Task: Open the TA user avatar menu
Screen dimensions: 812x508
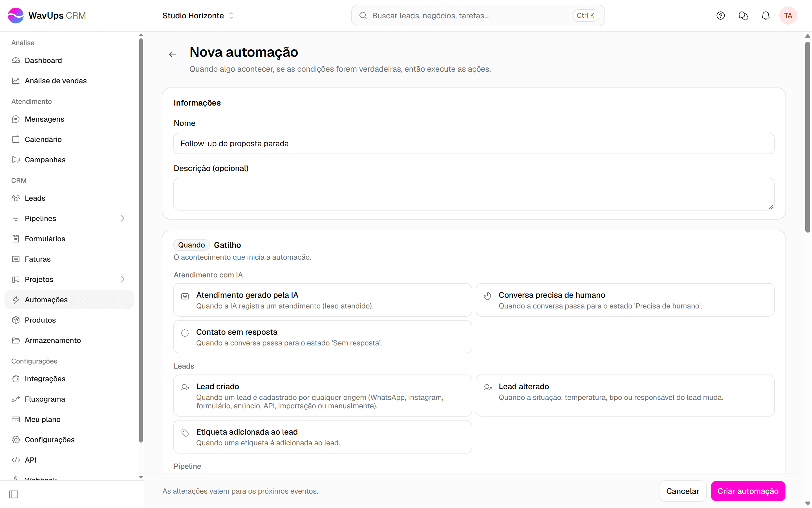Action: coord(788,16)
